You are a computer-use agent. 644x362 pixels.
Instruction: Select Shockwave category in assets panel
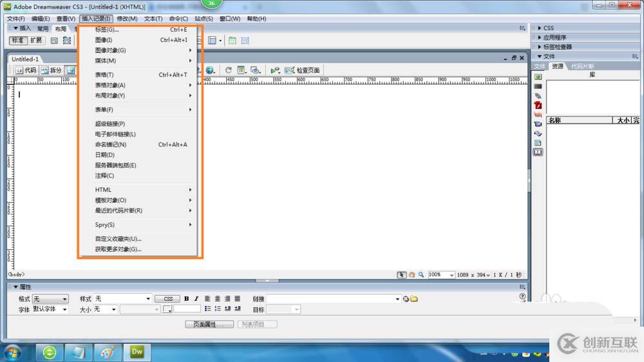[538, 115]
